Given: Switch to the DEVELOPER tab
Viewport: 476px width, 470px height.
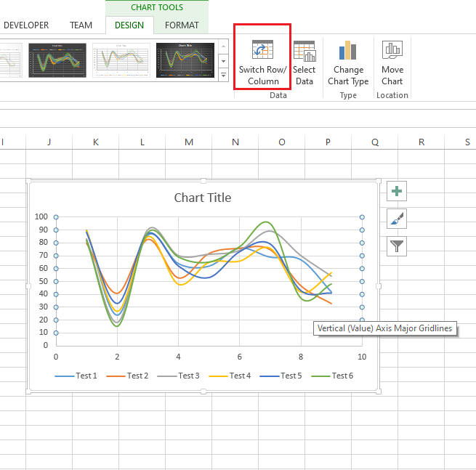Looking at the screenshot, I should pyautogui.click(x=26, y=25).
